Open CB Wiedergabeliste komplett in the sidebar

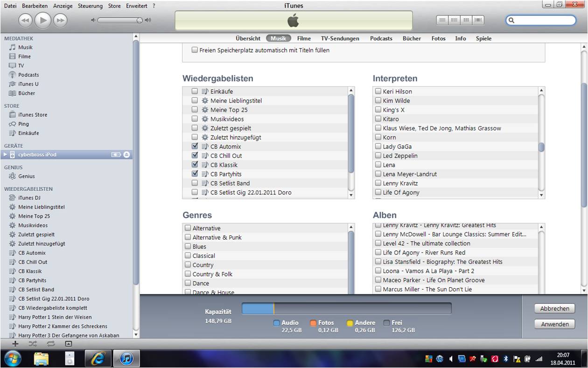tap(53, 308)
